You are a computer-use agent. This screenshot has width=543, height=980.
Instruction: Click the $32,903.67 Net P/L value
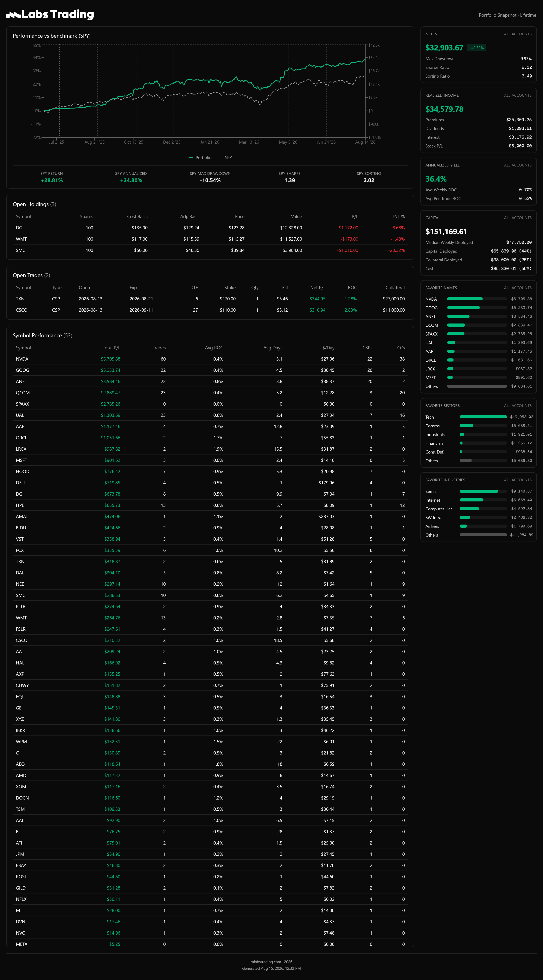[444, 48]
